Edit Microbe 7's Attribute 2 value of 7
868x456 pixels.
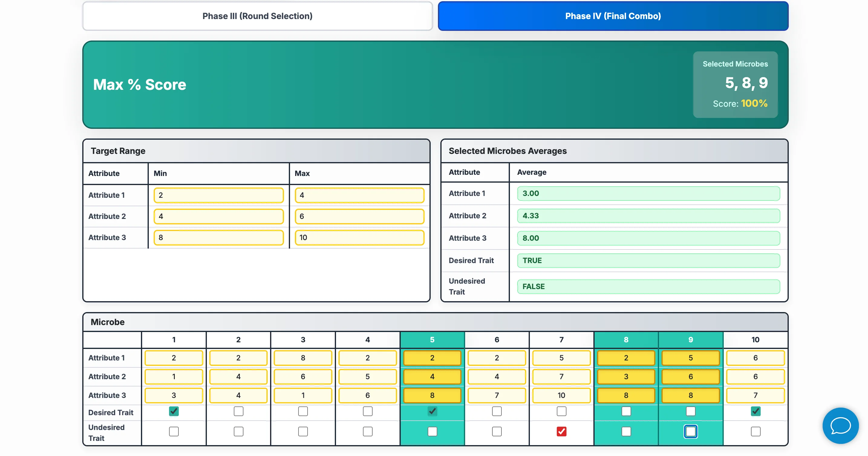click(x=561, y=376)
